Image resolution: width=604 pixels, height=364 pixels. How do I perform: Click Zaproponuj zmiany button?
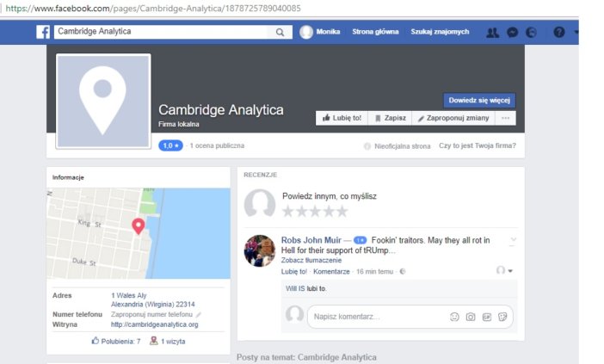pos(453,118)
